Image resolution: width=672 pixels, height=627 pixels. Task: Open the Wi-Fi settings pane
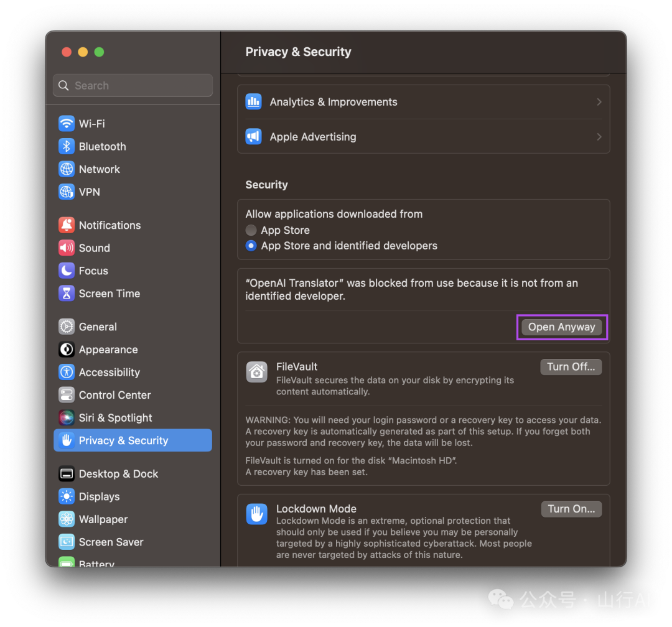[133, 123]
